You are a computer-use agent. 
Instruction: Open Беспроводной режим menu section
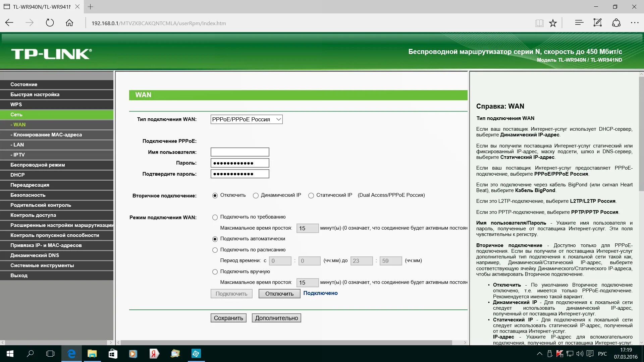pyautogui.click(x=38, y=165)
